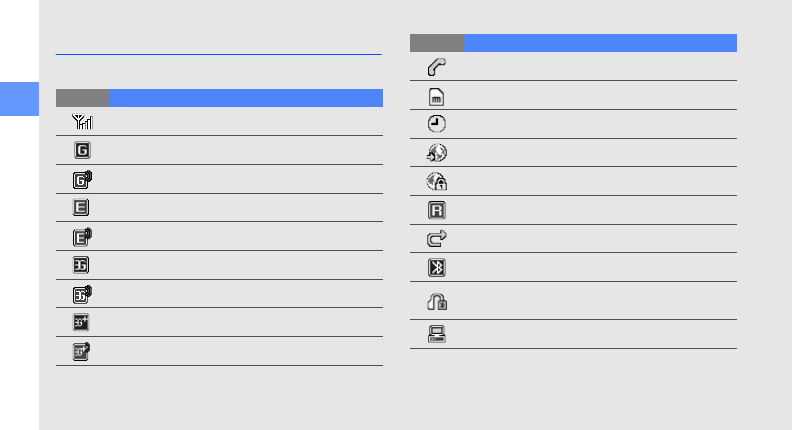
Task: Click the G icon with signal waves
Action: click(x=82, y=179)
